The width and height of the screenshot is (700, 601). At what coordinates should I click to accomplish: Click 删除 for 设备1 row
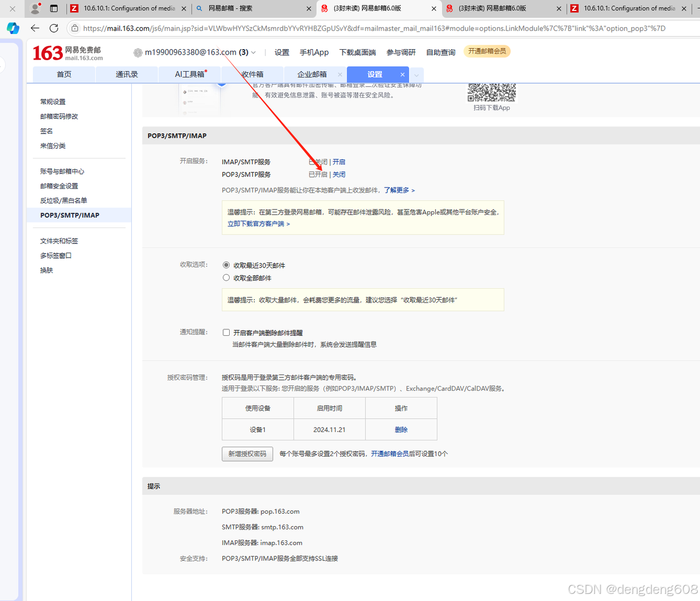click(x=401, y=430)
